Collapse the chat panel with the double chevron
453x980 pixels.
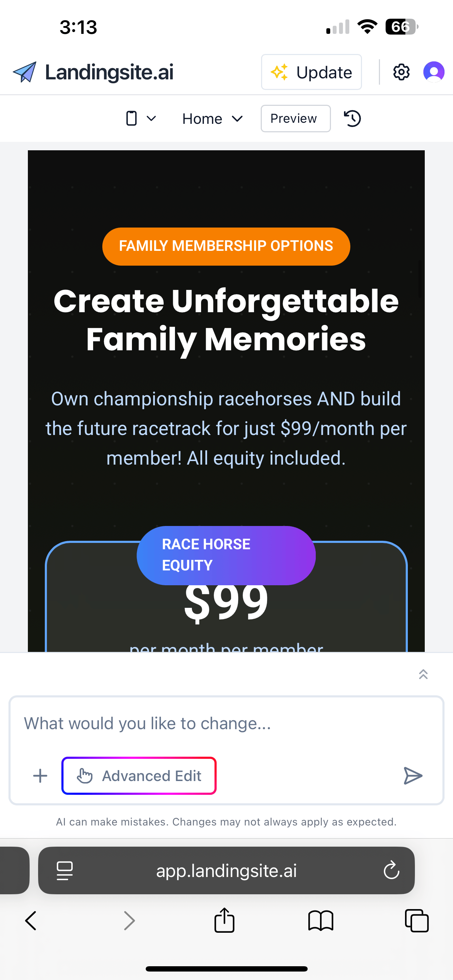(x=423, y=674)
